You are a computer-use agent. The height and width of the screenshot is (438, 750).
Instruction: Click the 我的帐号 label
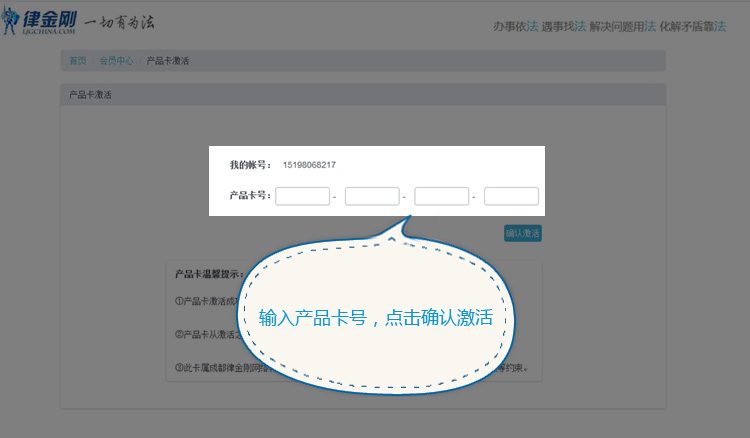click(250, 164)
